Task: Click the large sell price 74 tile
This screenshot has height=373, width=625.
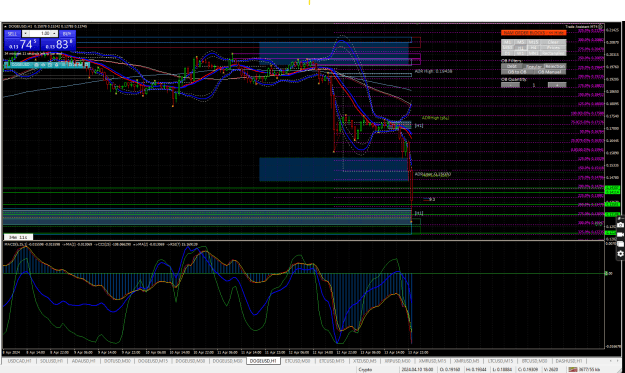Action: click(x=22, y=44)
